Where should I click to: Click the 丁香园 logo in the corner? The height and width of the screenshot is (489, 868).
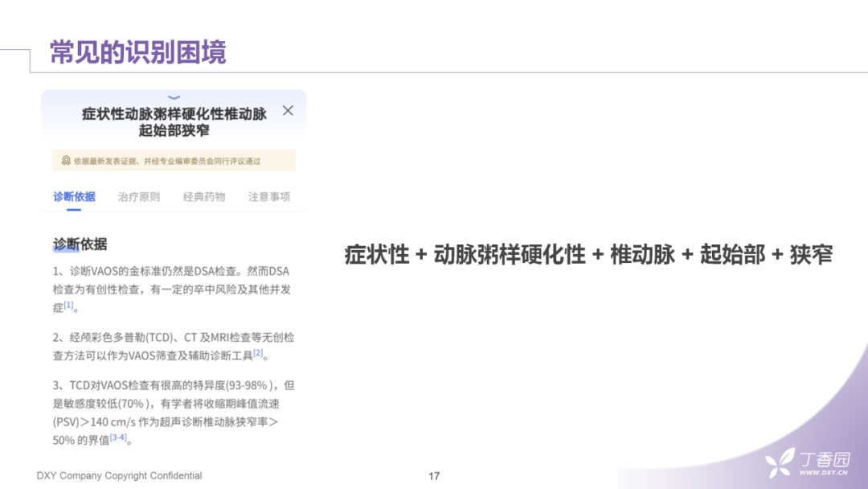[807, 463]
